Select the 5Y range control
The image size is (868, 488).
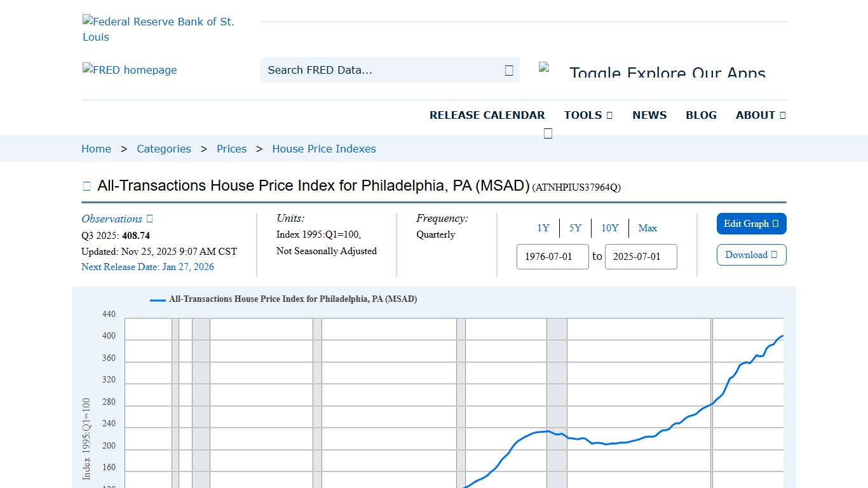575,227
